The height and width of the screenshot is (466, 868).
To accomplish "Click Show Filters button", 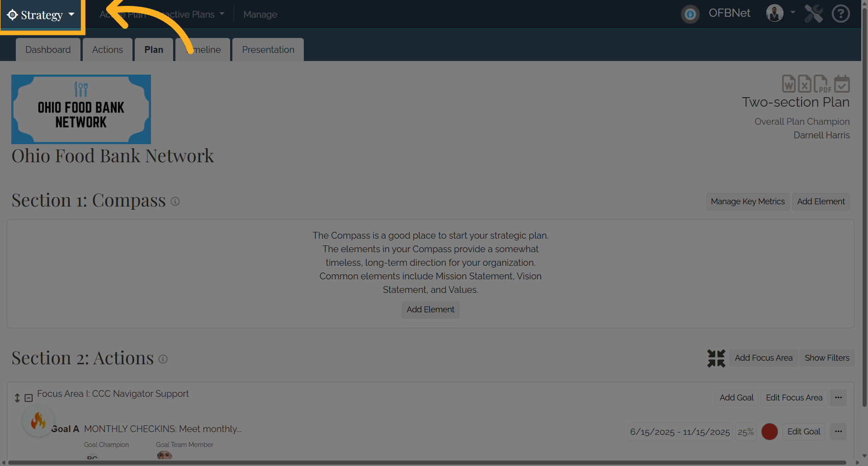I will pyautogui.click(x=827, y=358).
